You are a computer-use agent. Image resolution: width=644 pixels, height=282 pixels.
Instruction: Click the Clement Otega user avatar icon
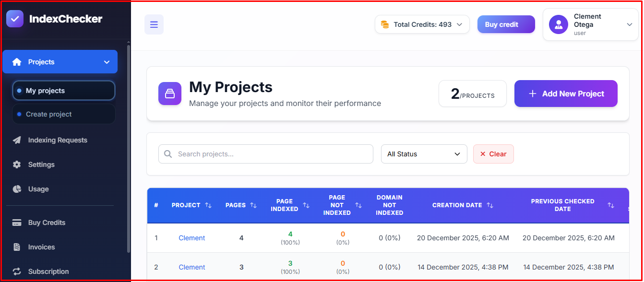tap(559, 24)
